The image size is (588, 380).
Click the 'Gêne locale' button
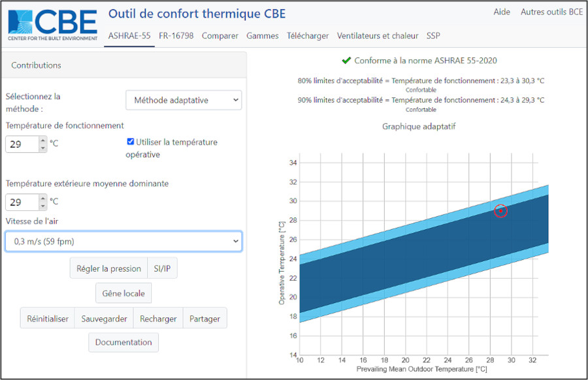point(123,293)
